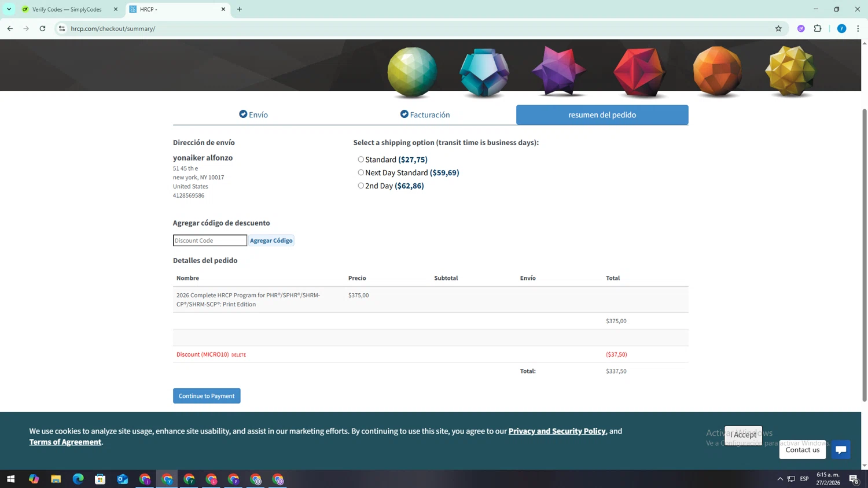Click the customer name 'yonaiker alfonzo'
Screen dimensions: 868x488
coord(203,158)
